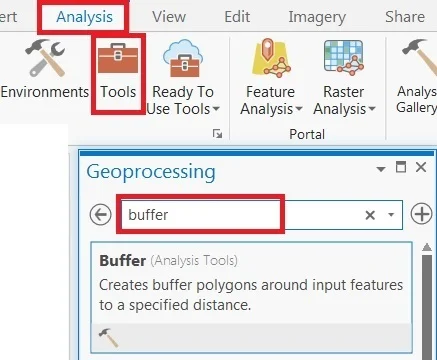Open the search history dropdown arrow
Image resolution: width=437 pixels, height=360 pixels.
391,215
